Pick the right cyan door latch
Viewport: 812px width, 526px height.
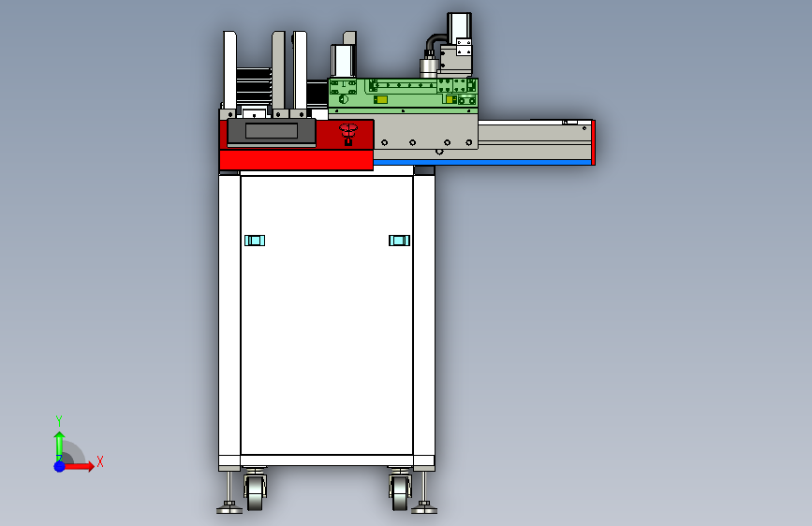399,241
